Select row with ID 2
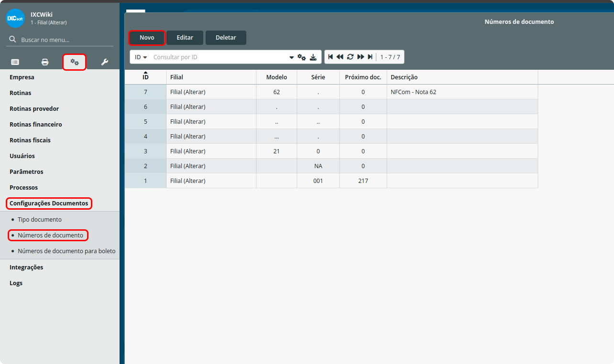Screen dimensions: 614x364 pos(331,166)
